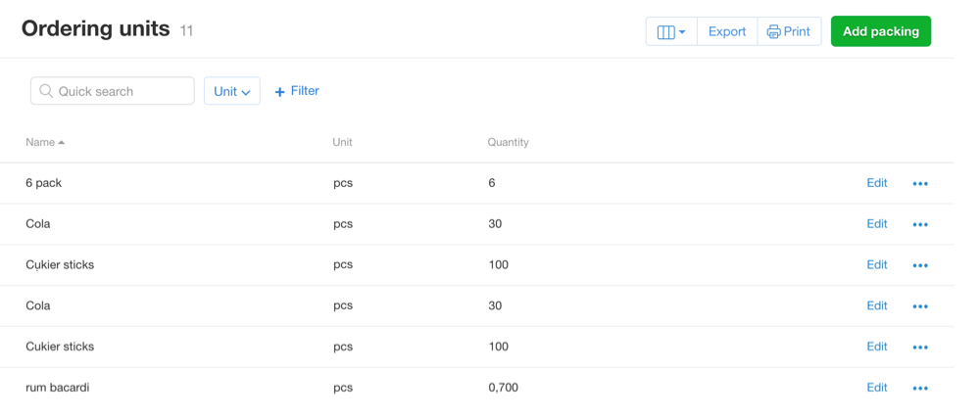Edit the first Cola ordering unit
The height and width of the screenshot is (419, 980).
[x=876, y=224]
